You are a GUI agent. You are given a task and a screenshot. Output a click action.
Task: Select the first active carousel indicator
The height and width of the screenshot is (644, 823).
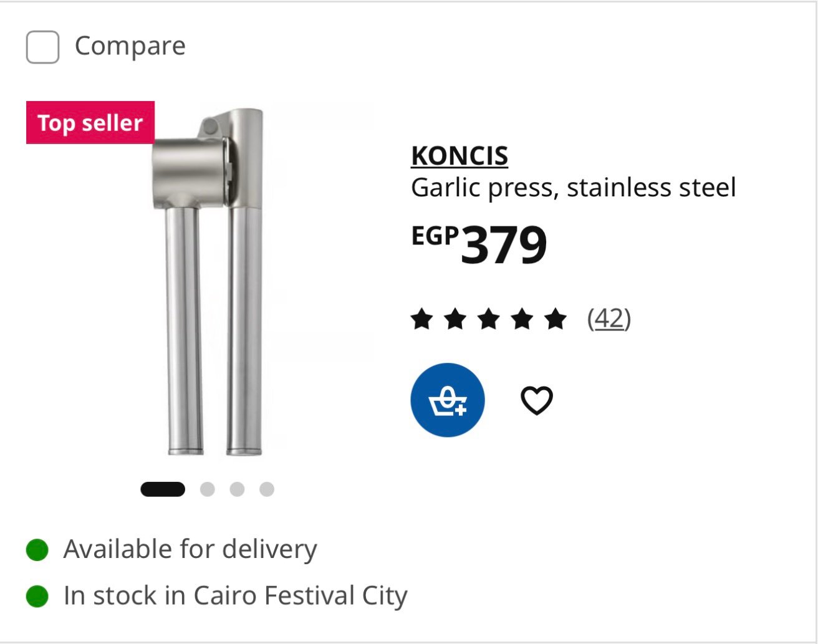(x=163, y=489)
